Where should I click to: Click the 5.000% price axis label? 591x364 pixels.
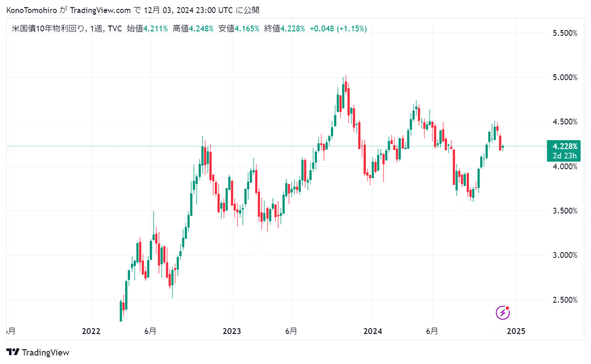pos(565,77)
